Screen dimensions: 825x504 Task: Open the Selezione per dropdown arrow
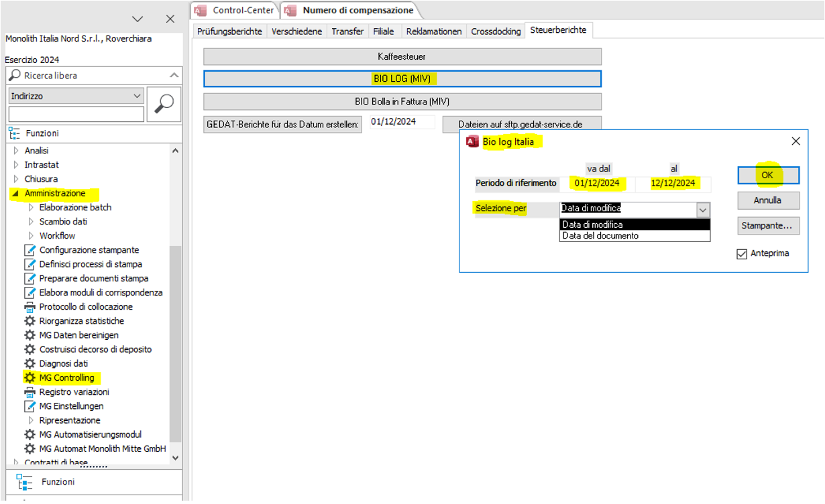[702, 210]
